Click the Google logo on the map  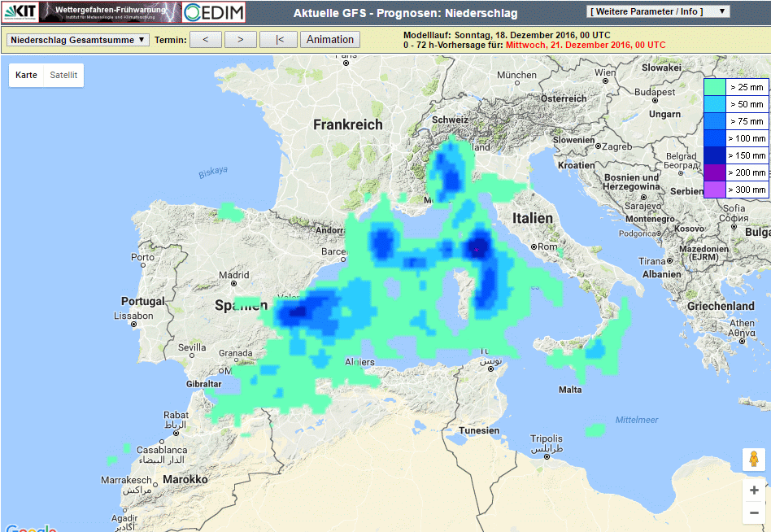click(x=32, y=528)
